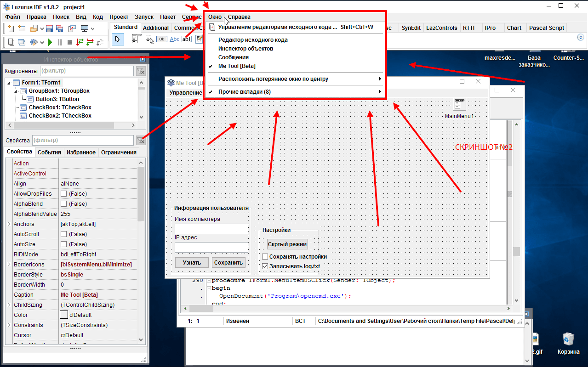Image resolution: width=588 pixels, height=367 pixels.
Task: Uncheck 'Записывать log.txt' checkbox on the form
Action: point(265,266)
